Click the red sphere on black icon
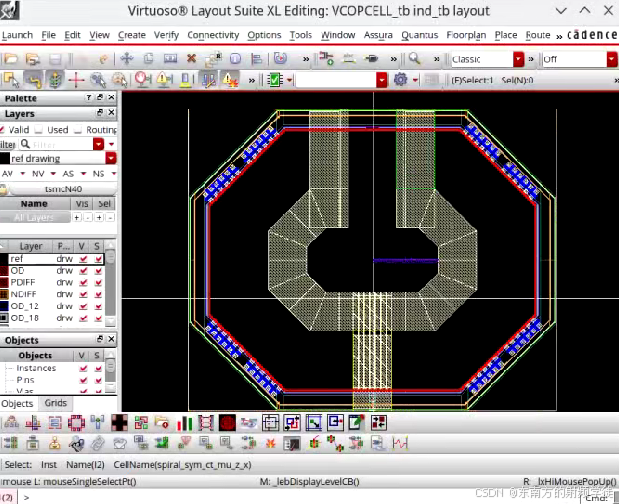This screenshot has width=619, height=504. pyautogui.click(x=227, y=423)
